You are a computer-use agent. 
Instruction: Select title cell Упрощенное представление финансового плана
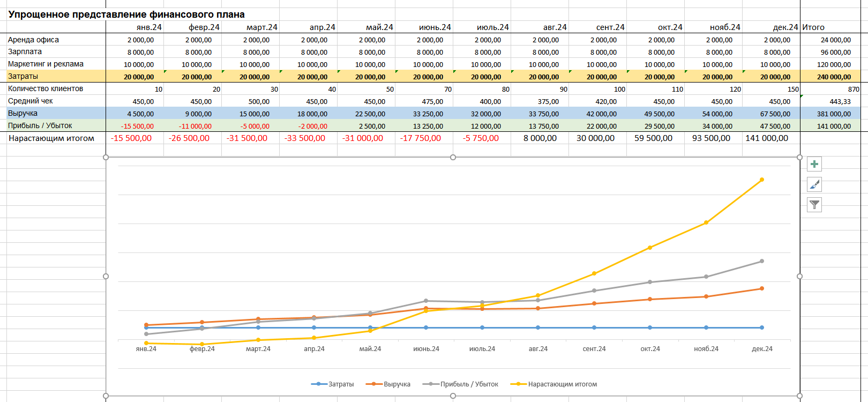click(x=126, y=14)
